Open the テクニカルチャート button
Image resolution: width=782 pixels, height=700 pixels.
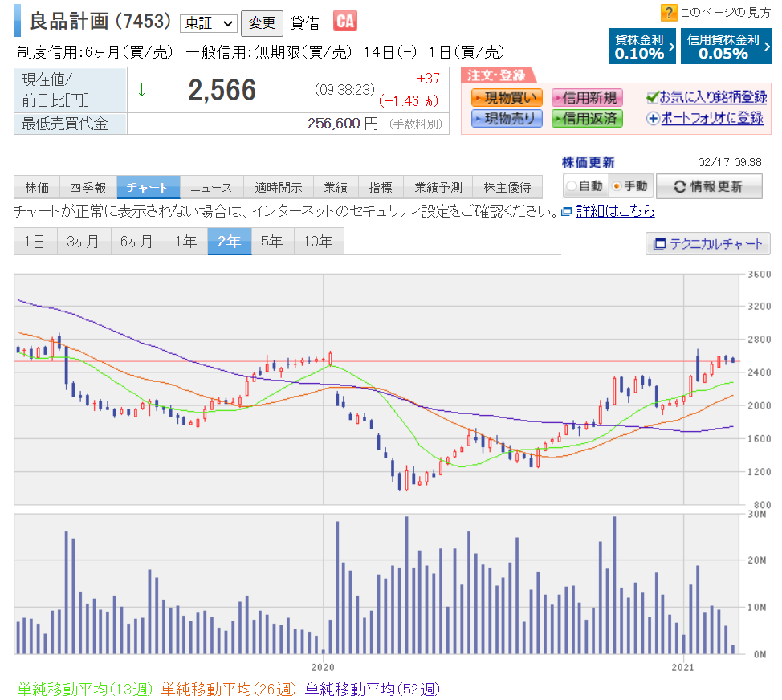click(707, 244)
